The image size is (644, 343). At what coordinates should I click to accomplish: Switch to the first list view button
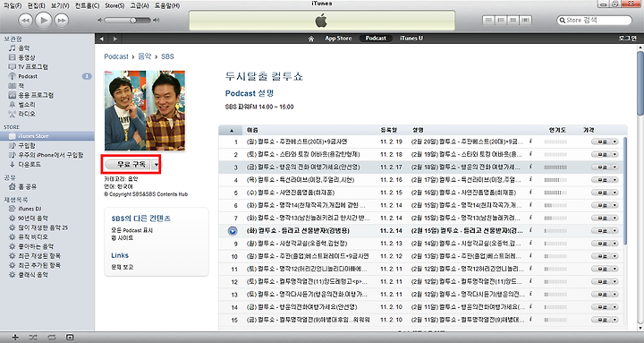(x=488, y=20)
